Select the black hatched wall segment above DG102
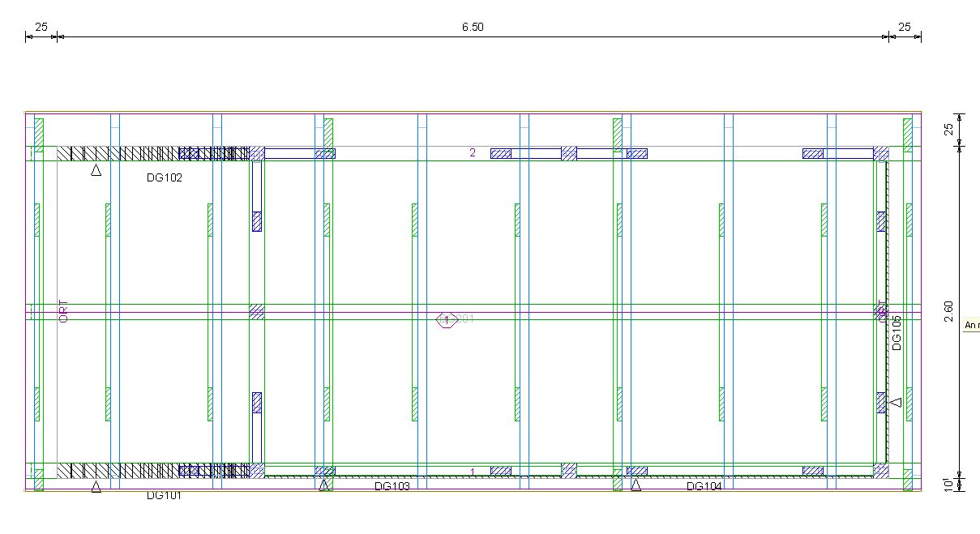Image resolution: width=980 pixels, height=534 pixels. coord(122,153)
